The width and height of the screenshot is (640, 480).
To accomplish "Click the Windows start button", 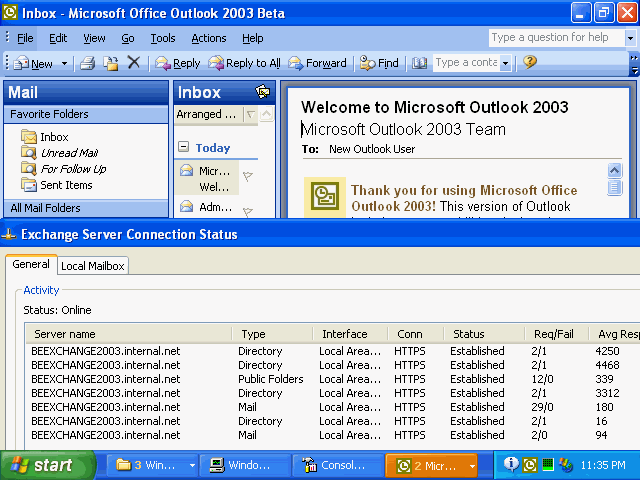I will (48, 465).
